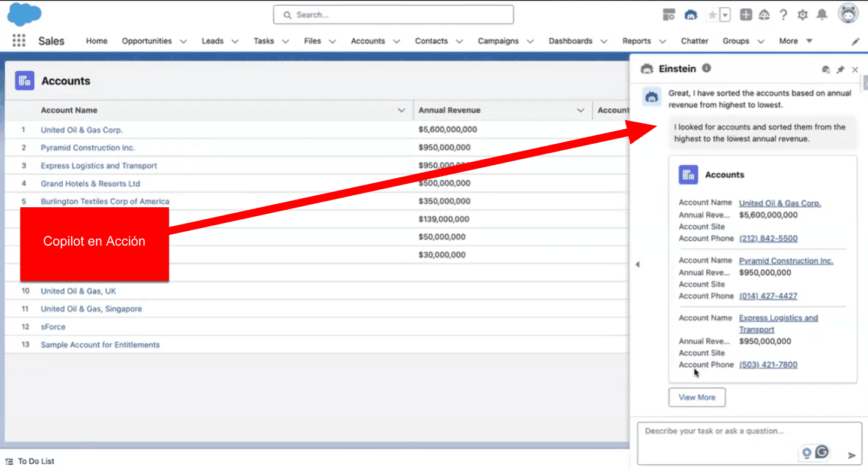This screenshot has width=868, height=469.
Task: Open the Setup gear menu
Action: coord(803,15)
